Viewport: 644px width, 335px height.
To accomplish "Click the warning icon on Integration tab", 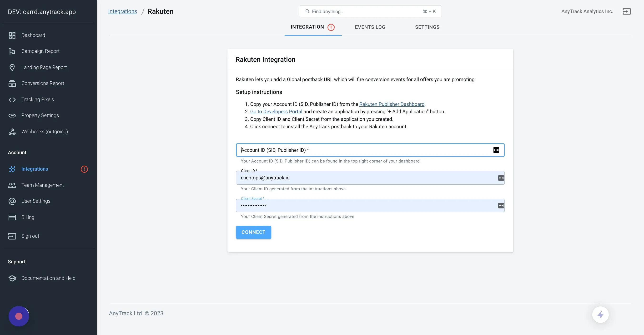I will pyautogui.click(x=331, y=27).
